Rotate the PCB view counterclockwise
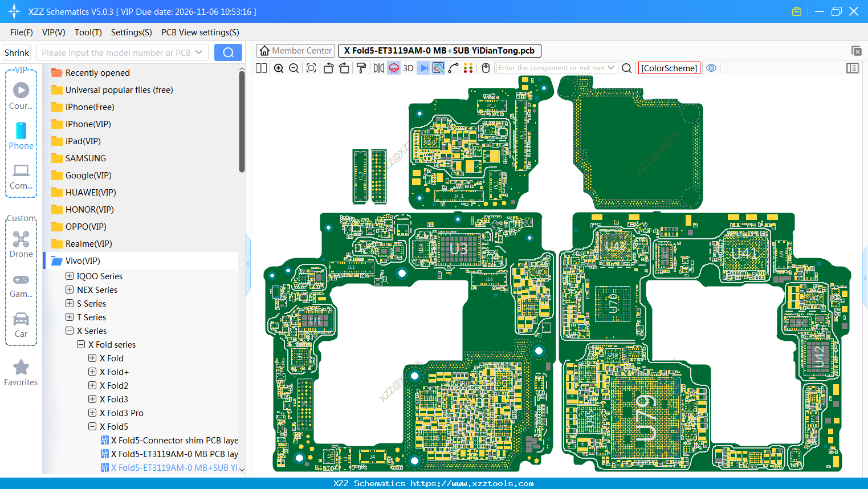The image size is (868, 489). 328,68
